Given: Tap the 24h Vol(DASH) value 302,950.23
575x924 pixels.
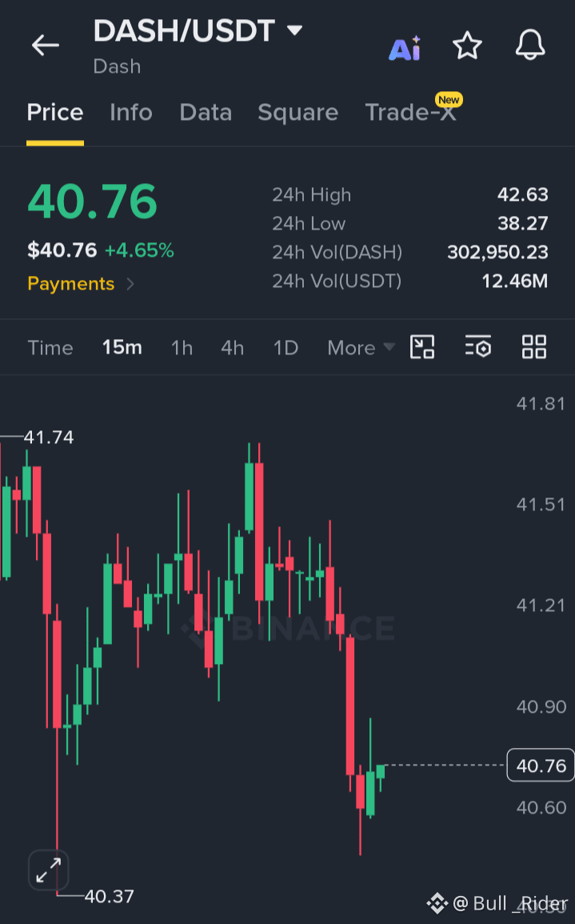Looking at the screenshot, I should pos(497,252).
